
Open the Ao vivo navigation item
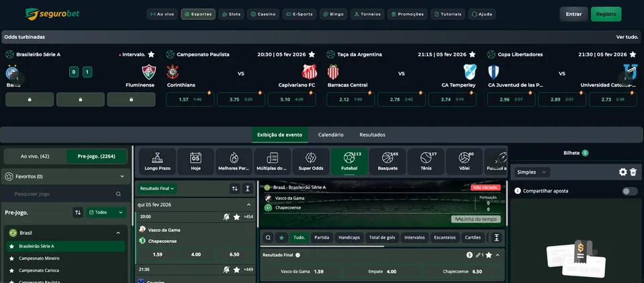[x=163, y=14]
